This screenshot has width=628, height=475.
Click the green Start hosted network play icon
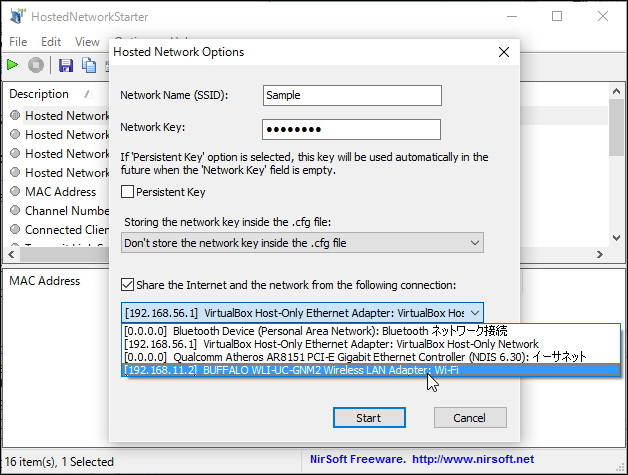point(12,64)
